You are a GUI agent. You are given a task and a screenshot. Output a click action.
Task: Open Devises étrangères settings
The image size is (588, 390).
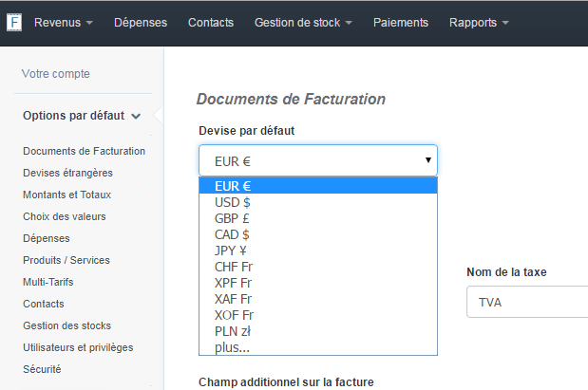(67, 173)
